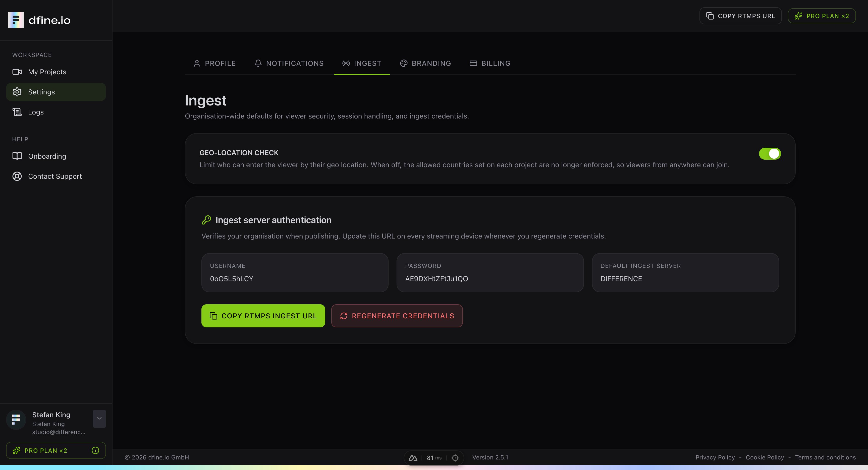The width and height of the screenshot is (868, 470).
Task: Open the Logs page
Action: (56, 112)
